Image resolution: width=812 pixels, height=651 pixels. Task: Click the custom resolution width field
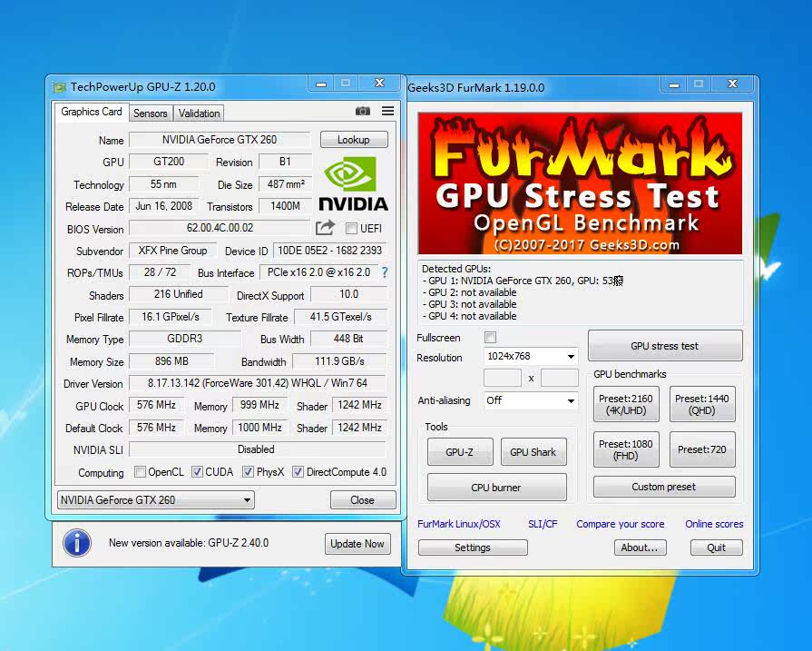tap(503, 378)
